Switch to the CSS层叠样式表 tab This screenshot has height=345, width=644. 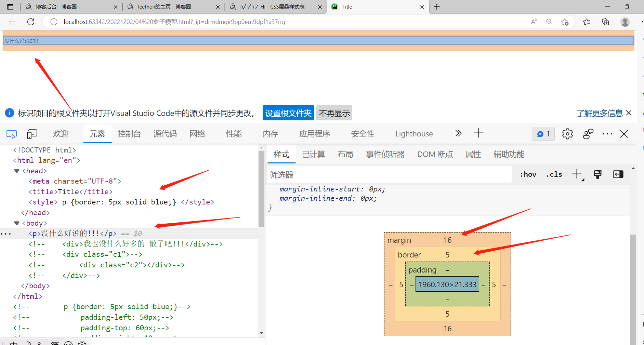tap(275, 7)
